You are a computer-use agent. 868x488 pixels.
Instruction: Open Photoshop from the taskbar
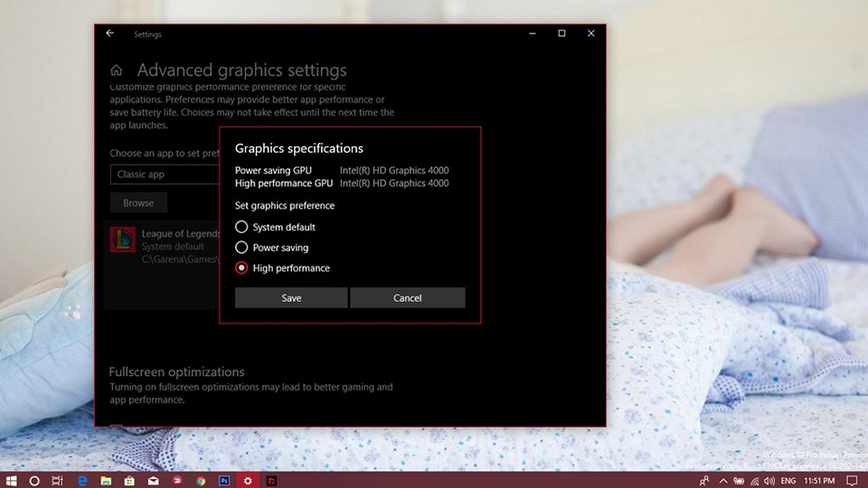pyautogui.click(x=224, y=481)
